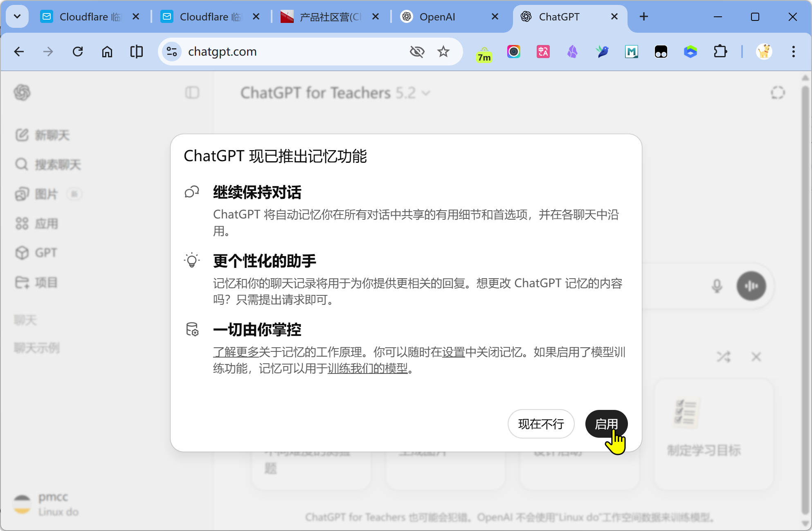
Task: Click the home button icon
Action: point(107,52)
